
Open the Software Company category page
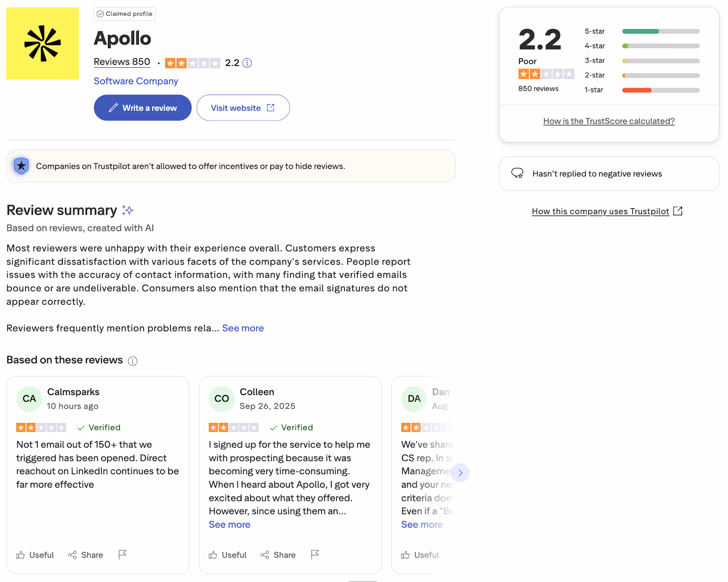click(135, 81)
